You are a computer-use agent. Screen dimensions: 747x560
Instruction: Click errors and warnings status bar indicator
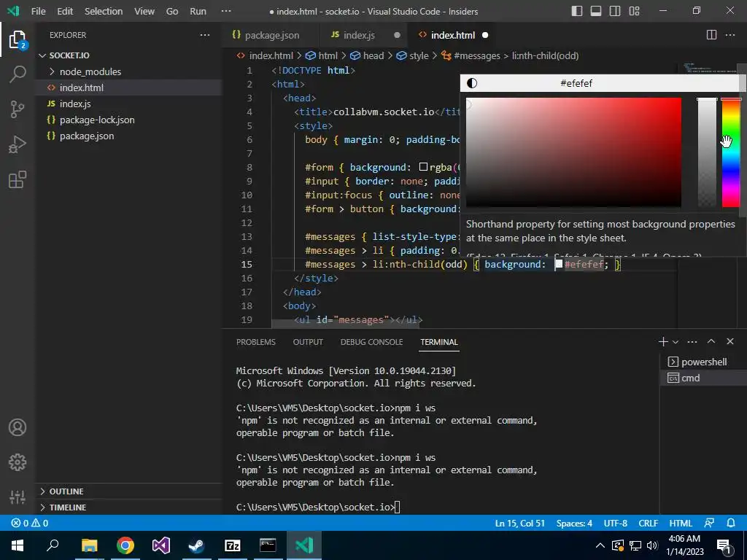click(29, 523)
